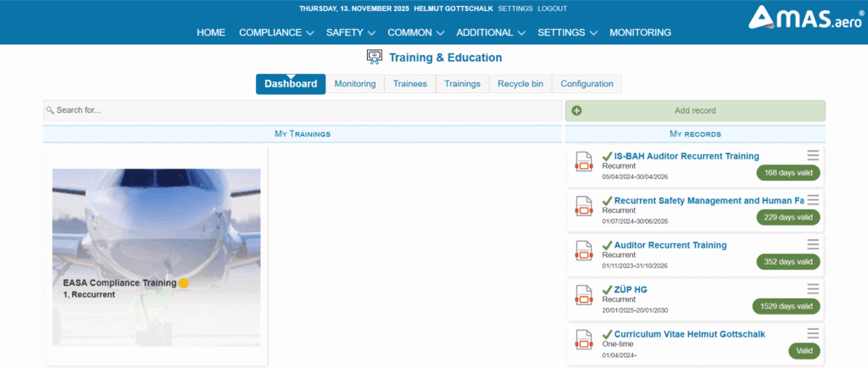Go to MONITORING in the top menu
This screenshot has height=368, width=868.
[640, 32]
